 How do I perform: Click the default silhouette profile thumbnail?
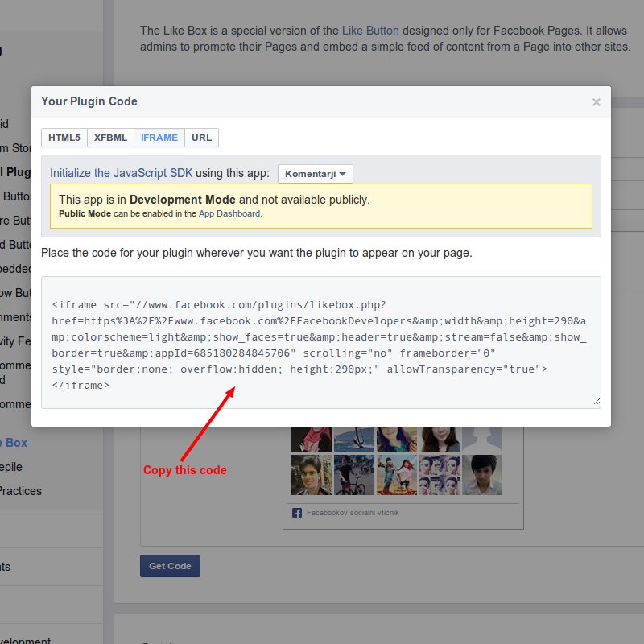[x=482, y=439]
